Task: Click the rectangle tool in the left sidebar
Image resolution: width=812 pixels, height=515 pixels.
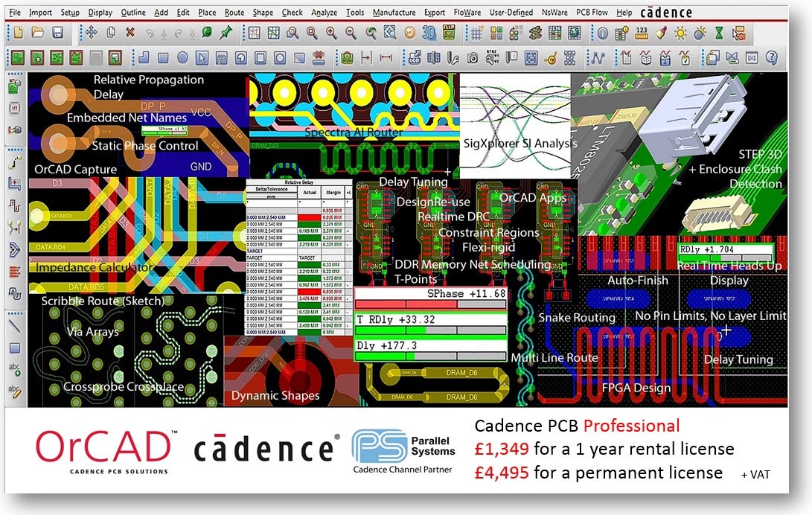Action: pos(14,348)
